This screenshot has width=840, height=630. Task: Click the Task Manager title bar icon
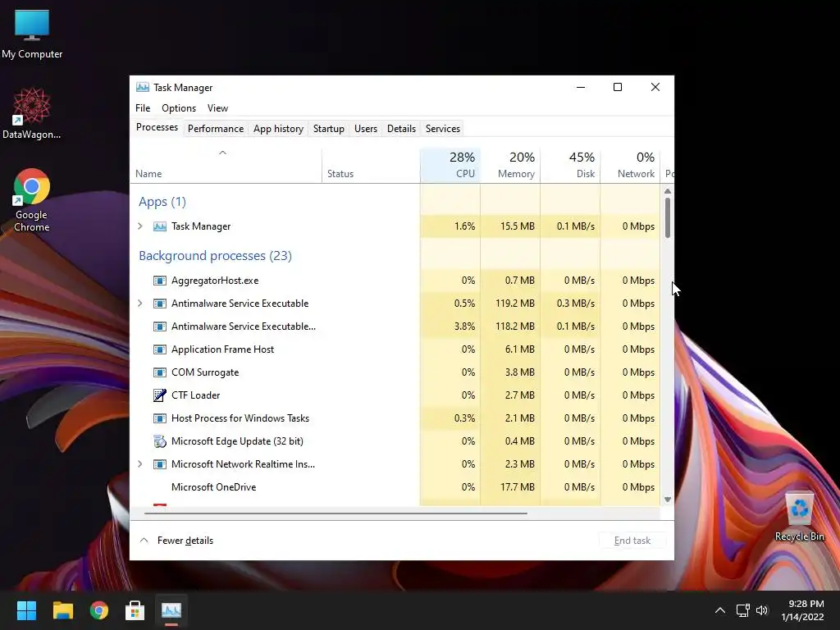[143, 87]
